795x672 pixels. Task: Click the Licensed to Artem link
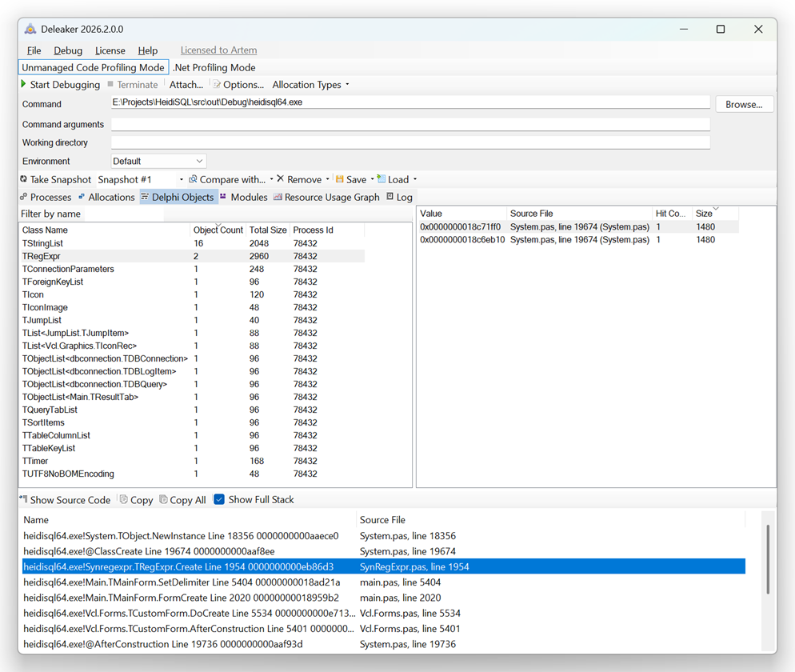tap(218, 50)
